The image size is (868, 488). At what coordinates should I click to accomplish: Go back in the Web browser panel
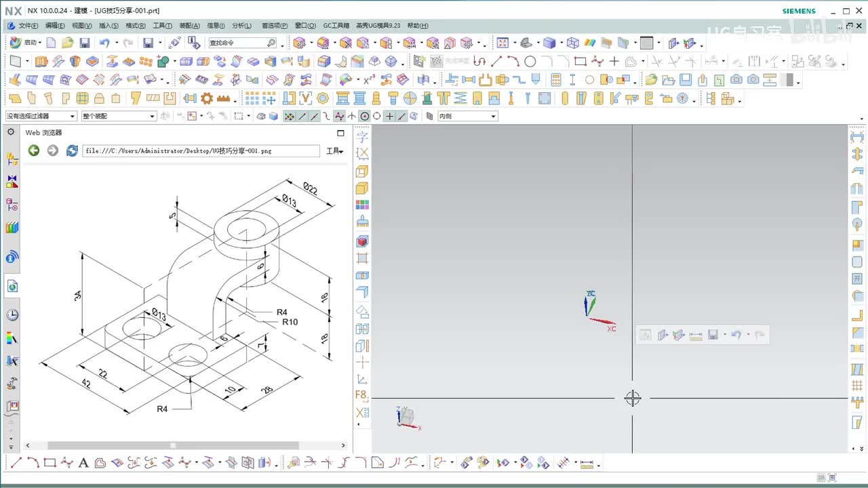(34, 150)
